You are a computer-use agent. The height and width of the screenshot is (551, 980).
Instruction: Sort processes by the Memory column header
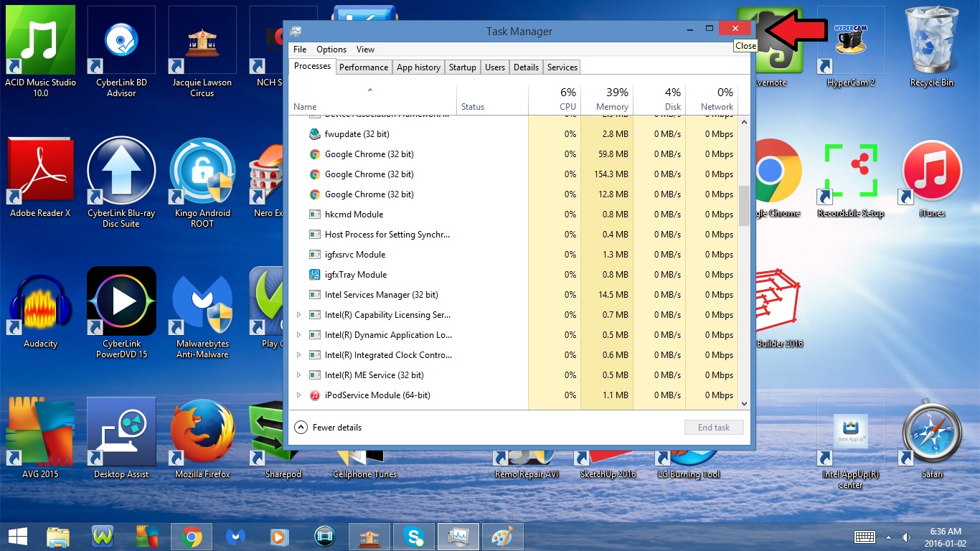point(607,100)
